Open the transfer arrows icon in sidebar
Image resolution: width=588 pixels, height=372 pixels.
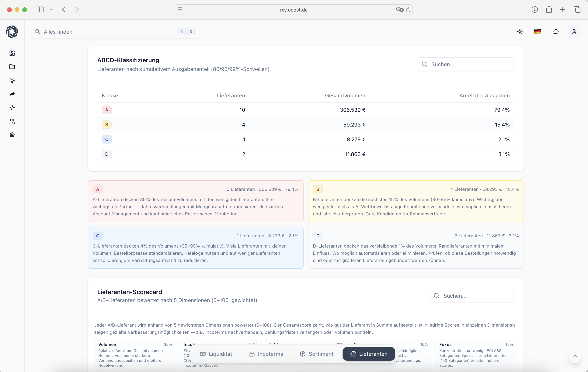point(12,94)
